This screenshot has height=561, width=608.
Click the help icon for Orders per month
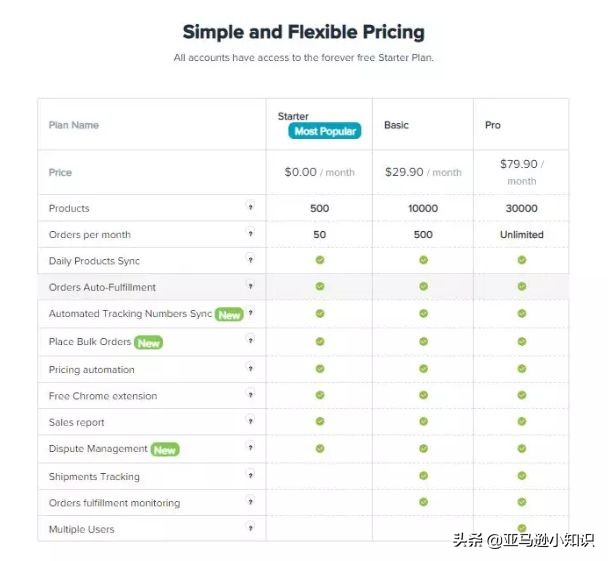tap(250, 233)
